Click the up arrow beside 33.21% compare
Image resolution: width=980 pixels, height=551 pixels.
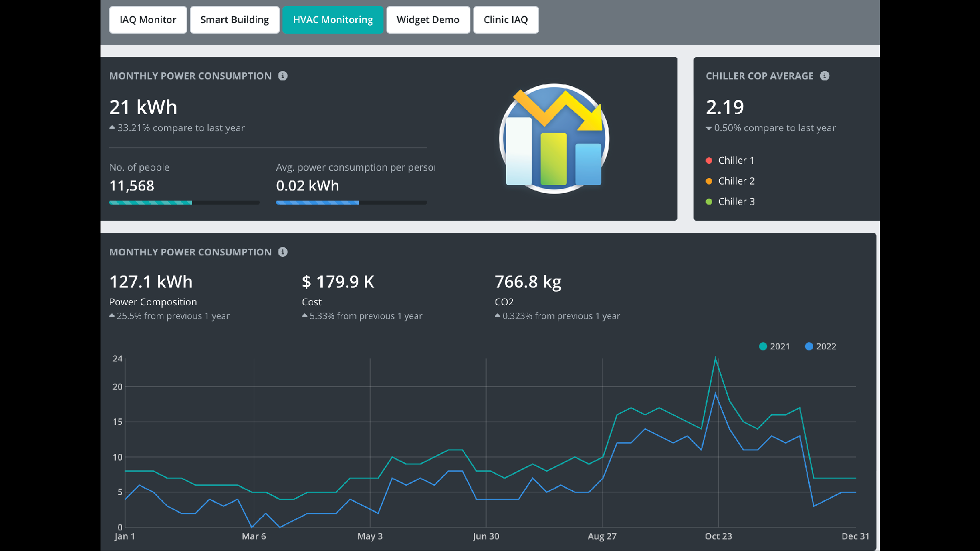point(112,128)
